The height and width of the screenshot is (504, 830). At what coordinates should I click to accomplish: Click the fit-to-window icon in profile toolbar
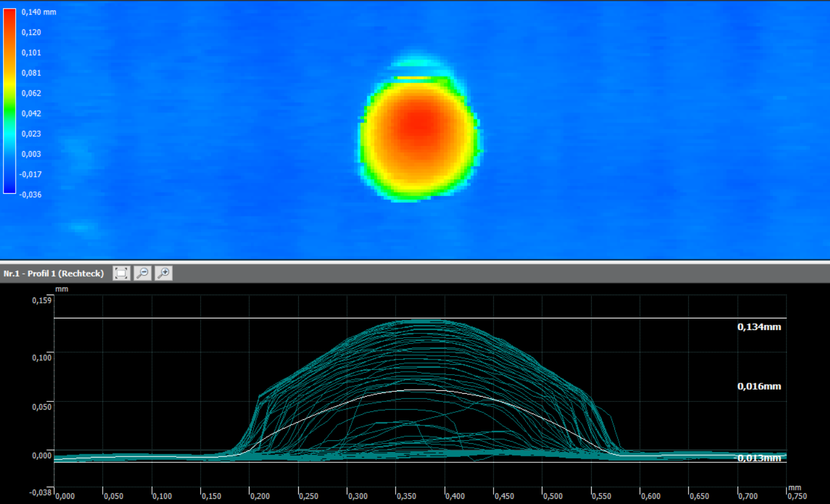pos(121,273)
